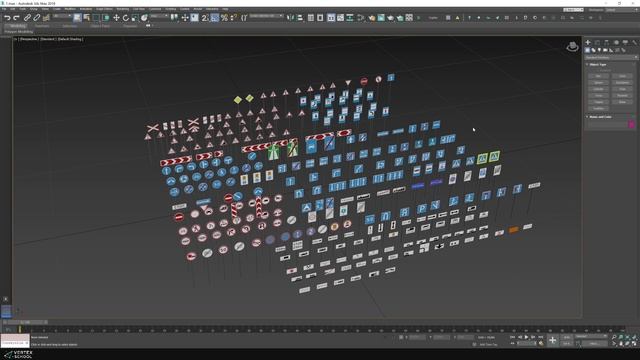Click the ViewCube in the viewport
The image size is (640, 360).
pyautogui.click(x=572, y=47)
